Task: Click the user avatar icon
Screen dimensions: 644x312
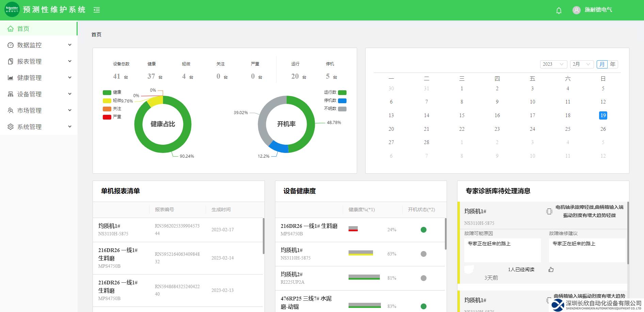Action: point(576,10)
